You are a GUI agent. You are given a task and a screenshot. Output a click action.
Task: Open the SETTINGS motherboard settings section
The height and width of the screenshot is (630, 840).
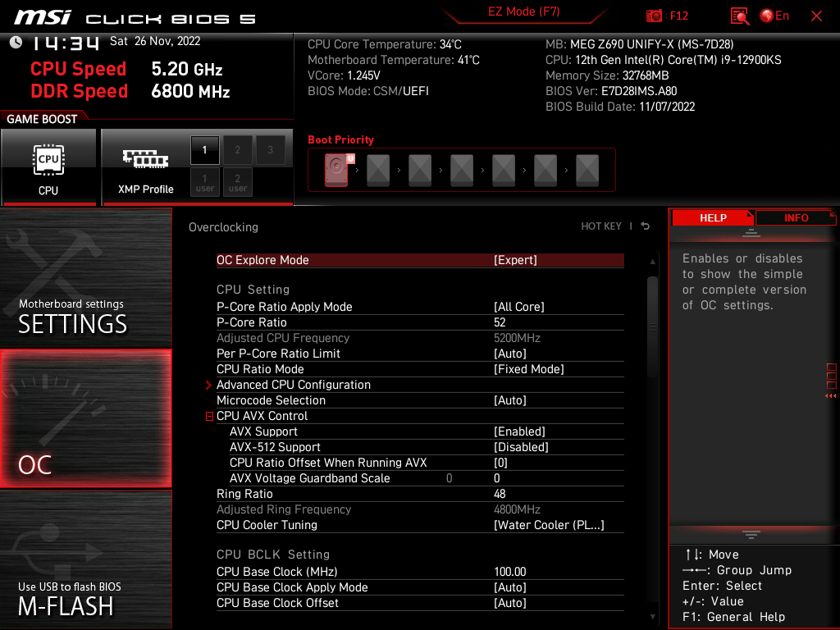pos(85,277)
